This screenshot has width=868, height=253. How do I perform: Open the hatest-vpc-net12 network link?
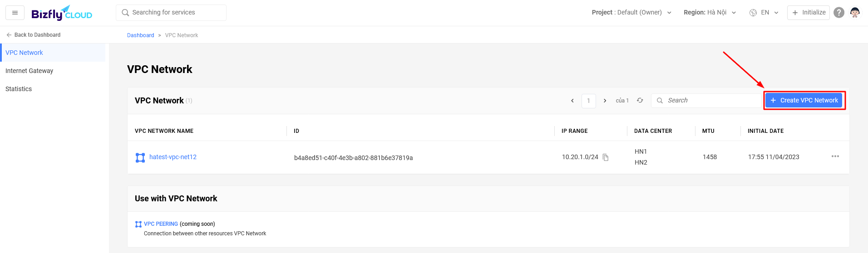(173, 157)
